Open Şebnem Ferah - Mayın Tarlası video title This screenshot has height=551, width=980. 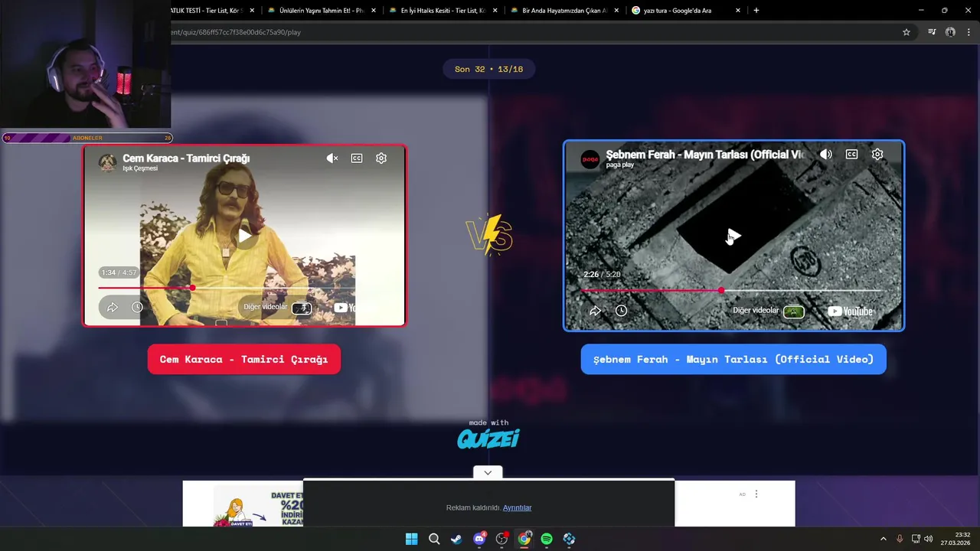705,154
